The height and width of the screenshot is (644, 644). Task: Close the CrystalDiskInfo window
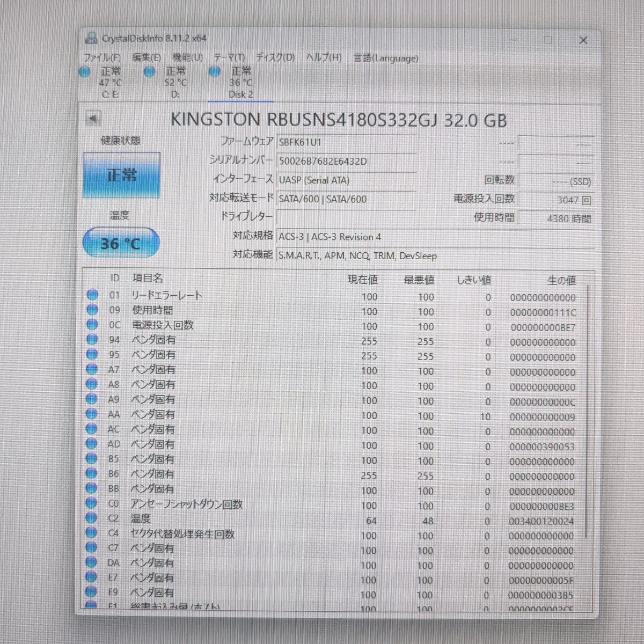[x=583, y=40]
